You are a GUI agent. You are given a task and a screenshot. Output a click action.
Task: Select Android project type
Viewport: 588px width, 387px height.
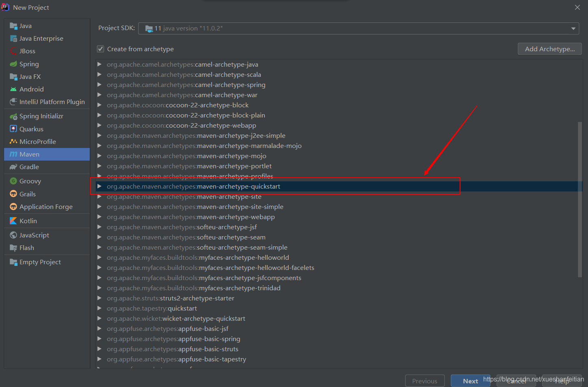pos(47,89)
